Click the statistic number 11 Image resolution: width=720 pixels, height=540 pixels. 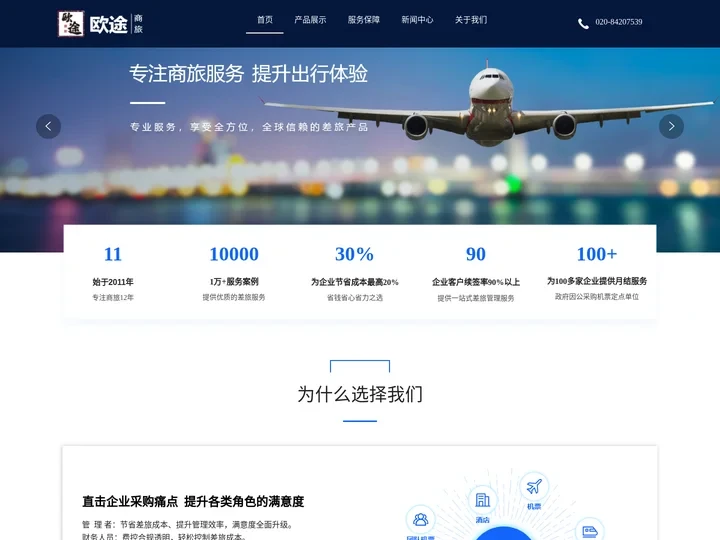[x=113, y=254]
